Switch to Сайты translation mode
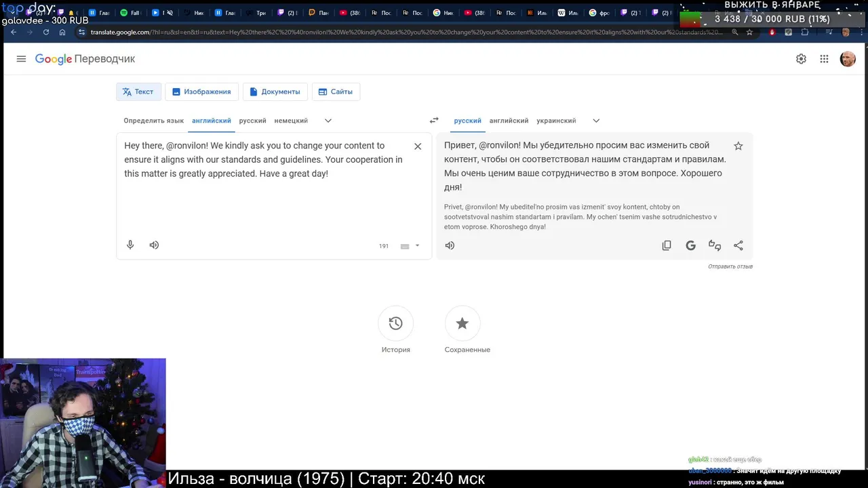The image size is (868, 488). point(336,91)
